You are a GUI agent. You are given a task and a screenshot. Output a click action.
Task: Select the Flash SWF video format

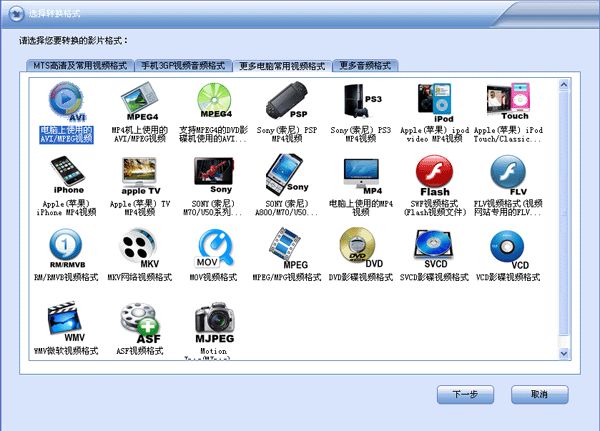[x=434, y=174]
